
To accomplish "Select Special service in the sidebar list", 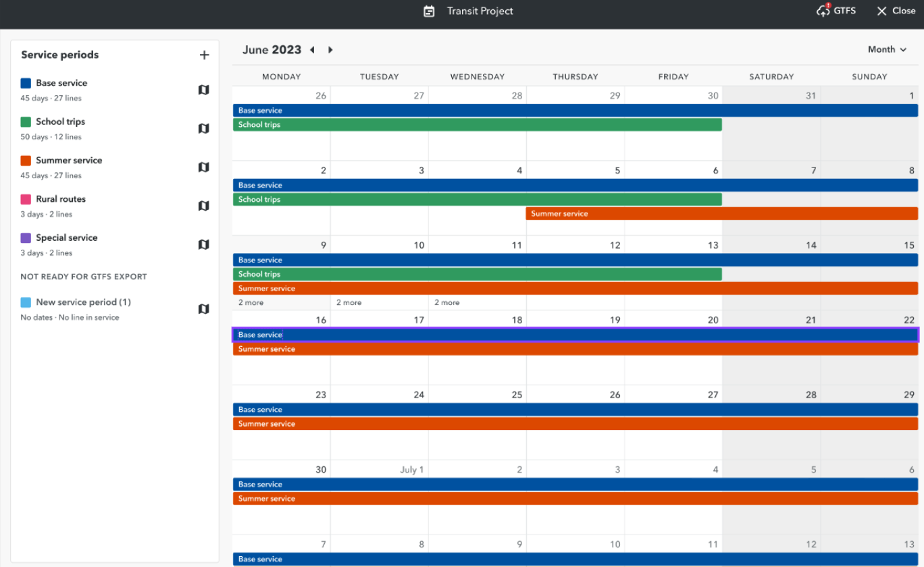I will pos(67,238).
